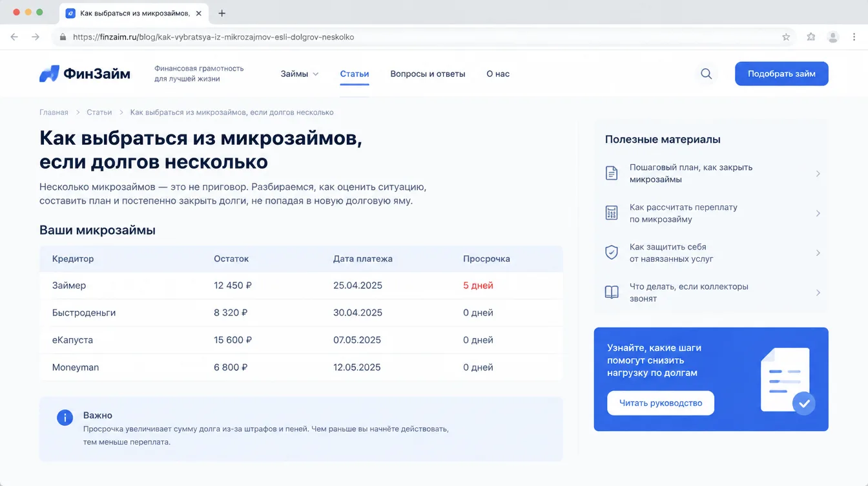The image size is (868, 486).
Task: Click the Moneyman creditor cell
Action: pos(76,367)
